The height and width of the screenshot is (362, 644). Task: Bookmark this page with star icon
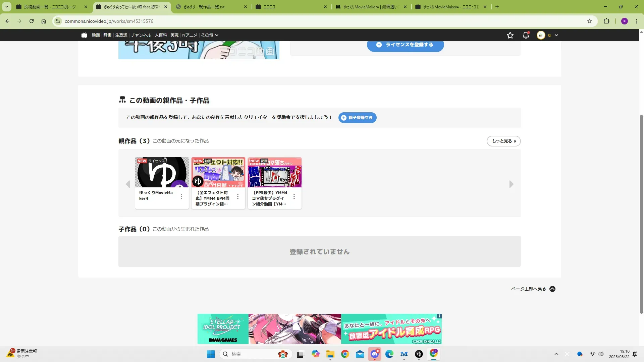pos(590,21)
